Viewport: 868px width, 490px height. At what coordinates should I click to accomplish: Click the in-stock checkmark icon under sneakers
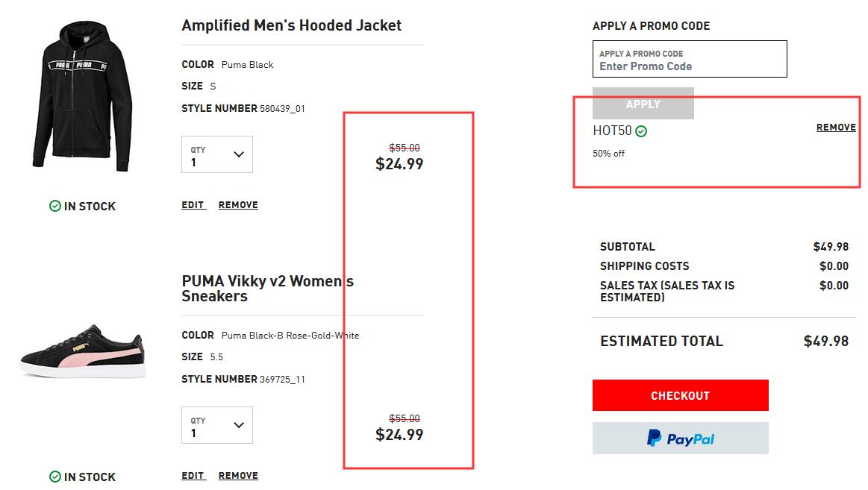(55, 477)
